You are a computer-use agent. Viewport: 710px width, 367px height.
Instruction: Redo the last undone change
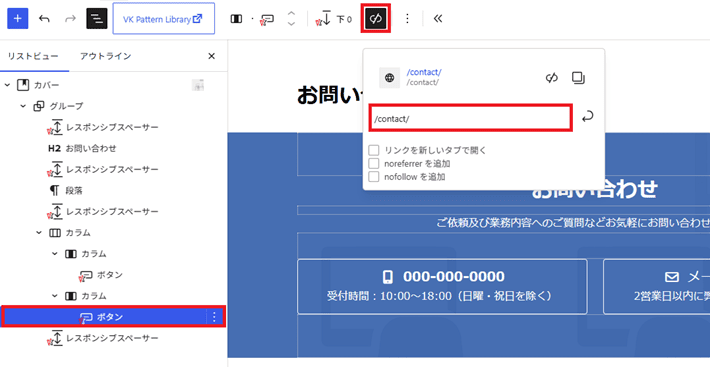click(70, 19)
